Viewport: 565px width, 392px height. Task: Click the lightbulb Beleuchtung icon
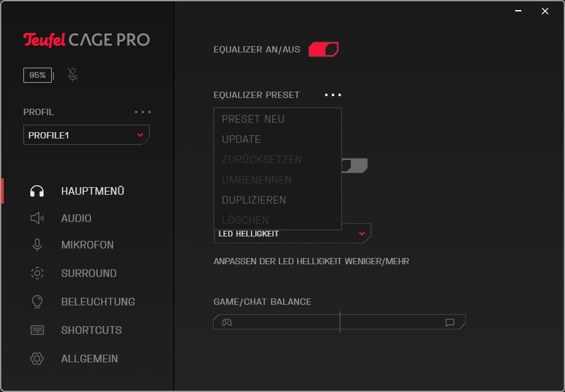pos(37,302)
